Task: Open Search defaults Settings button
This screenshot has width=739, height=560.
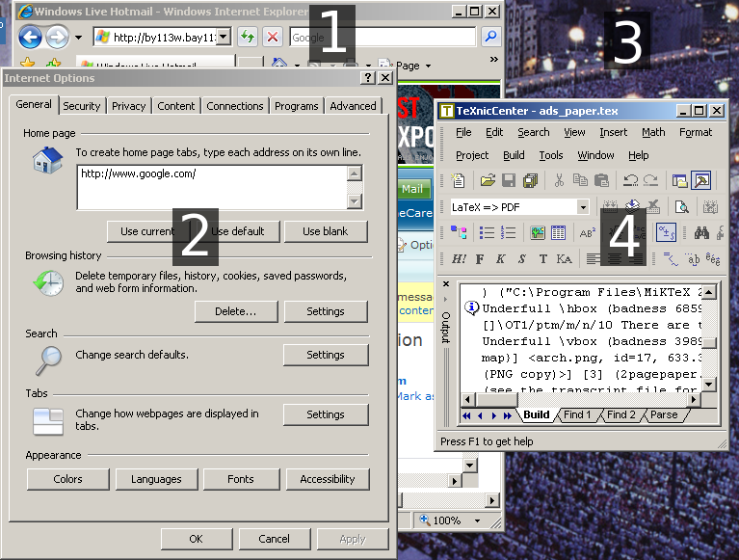Action: (326, 355)
